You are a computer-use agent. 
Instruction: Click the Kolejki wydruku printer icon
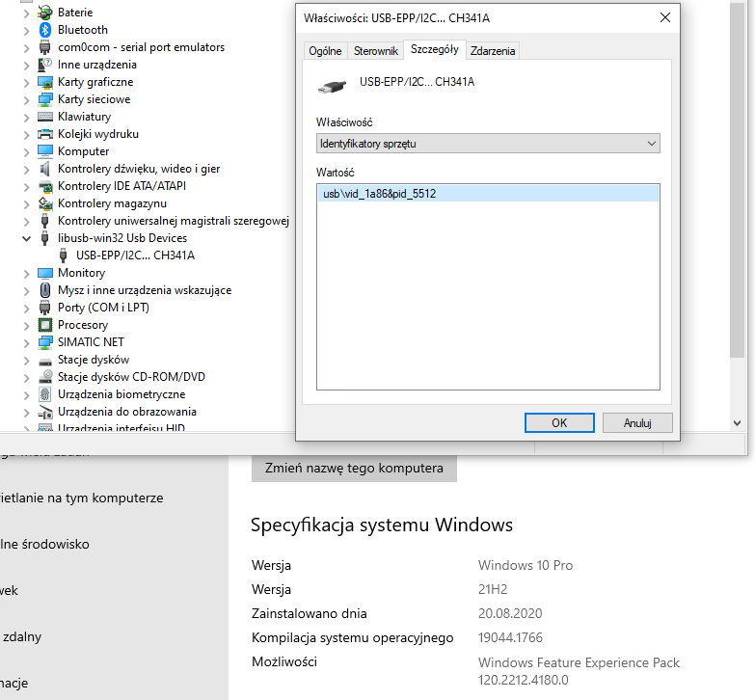44,134
